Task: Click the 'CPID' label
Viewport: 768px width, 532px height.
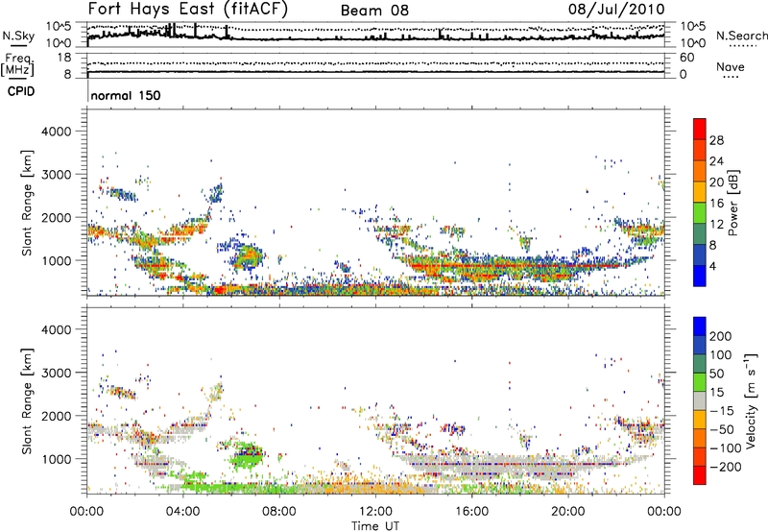Action: click(21, 91)
